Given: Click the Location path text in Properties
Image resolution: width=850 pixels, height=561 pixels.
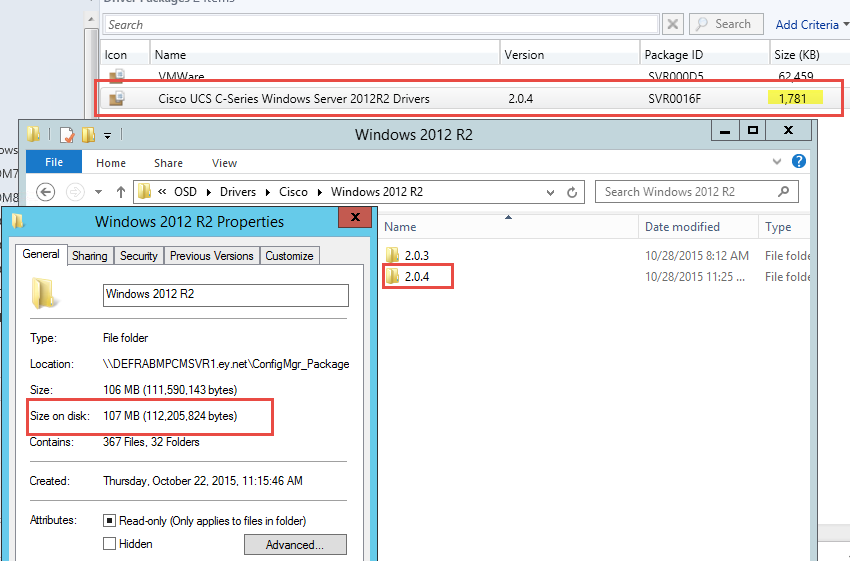Looking at the screenshot, I should [x=226, y=364].
